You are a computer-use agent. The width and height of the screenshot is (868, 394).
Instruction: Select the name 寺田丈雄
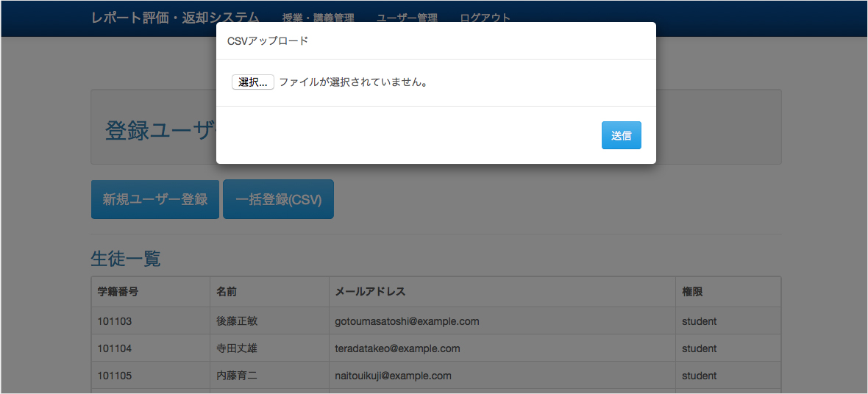point(237,348)
